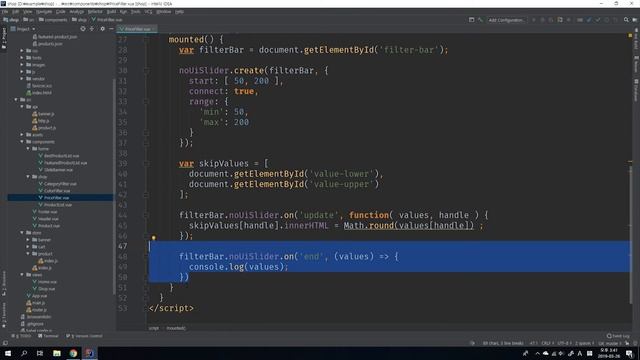Open notification center on taskbar
Screen dimensions: 640x360
[630, 353]
